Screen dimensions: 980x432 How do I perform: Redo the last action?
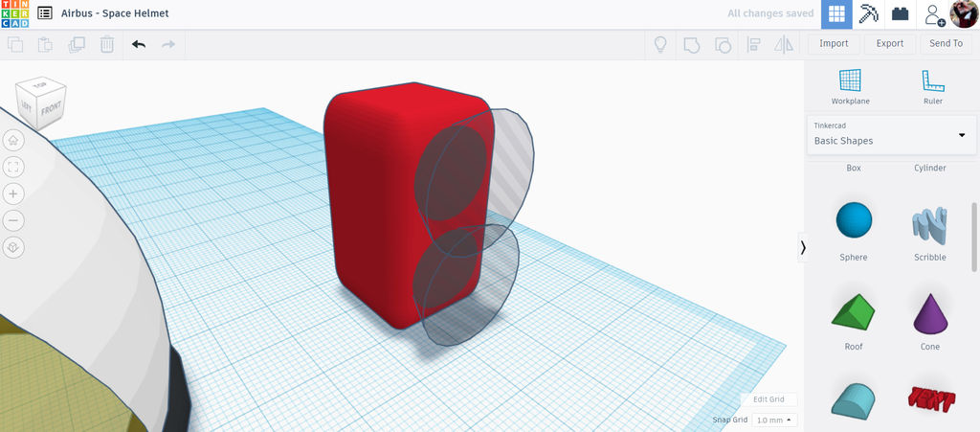[x=168, y=44]
